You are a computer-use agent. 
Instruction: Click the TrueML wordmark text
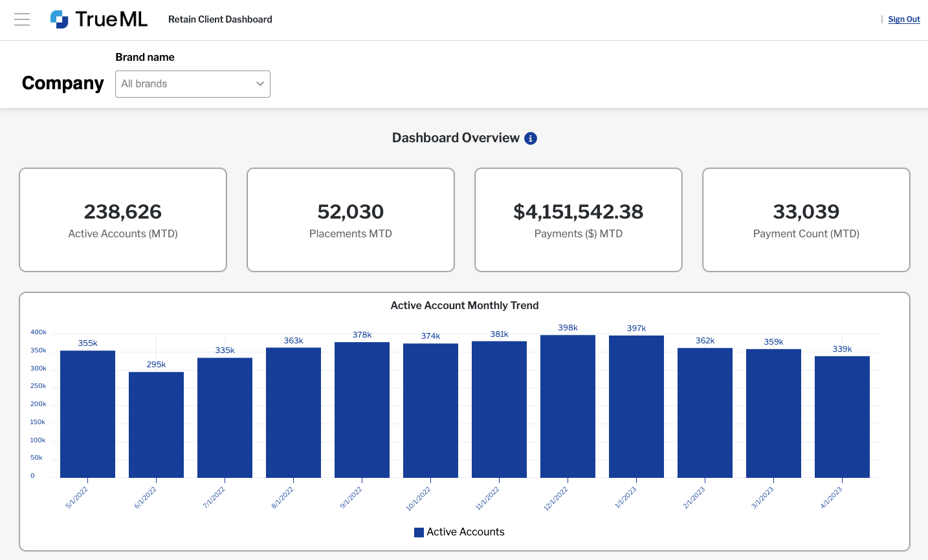tap(111, 19)
